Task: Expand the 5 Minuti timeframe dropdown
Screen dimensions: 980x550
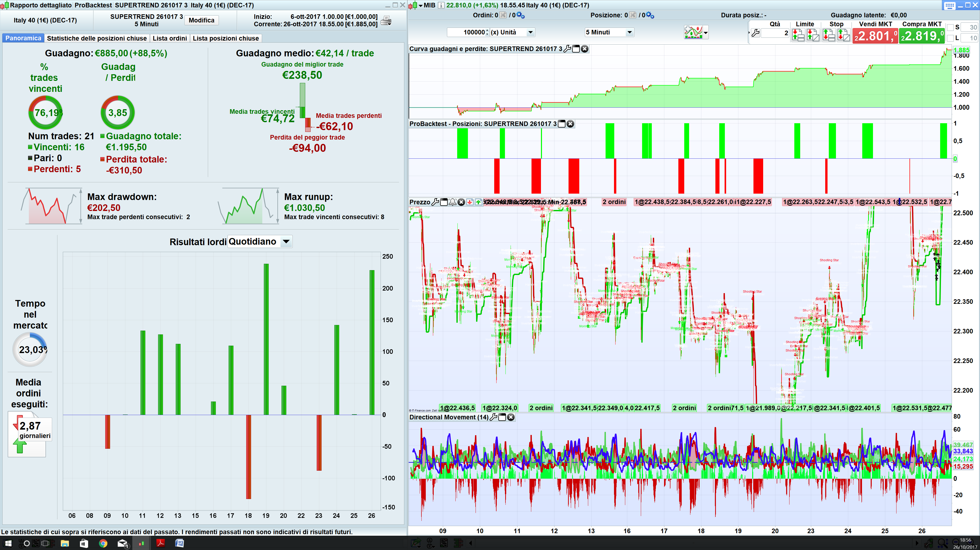Action: (x=629, y=32)
